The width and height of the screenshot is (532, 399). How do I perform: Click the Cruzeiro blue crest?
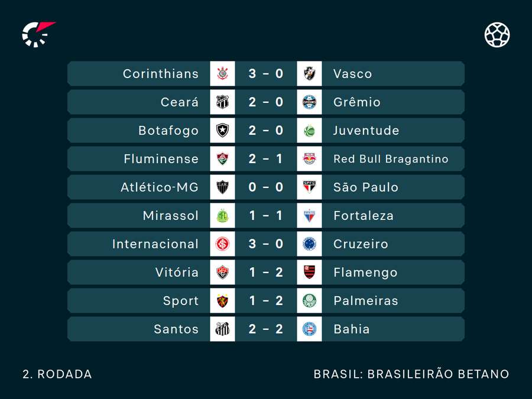click(x=309, y=244)
